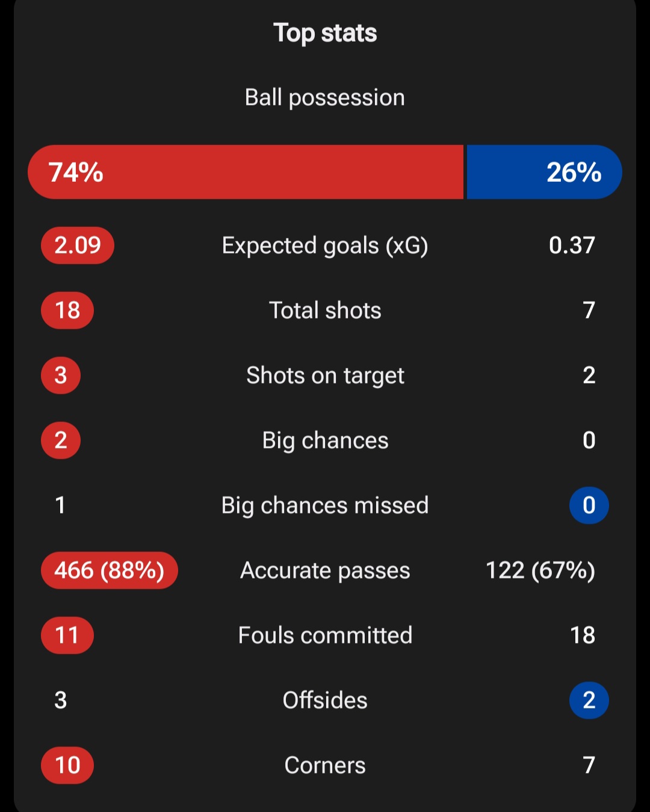This screenshot has height=812, width=650.
Task: Select the red 2.09 xG badge
Action: point(78,245)
